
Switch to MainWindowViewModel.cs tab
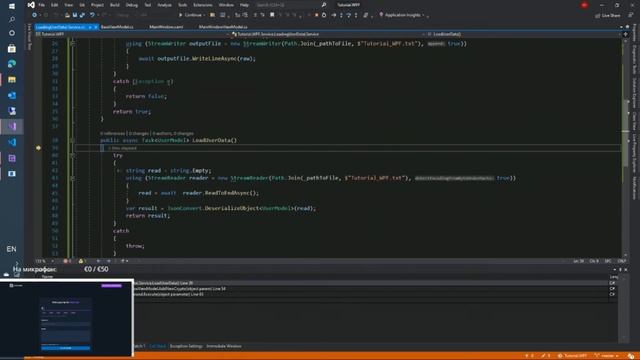coord(223,27)
